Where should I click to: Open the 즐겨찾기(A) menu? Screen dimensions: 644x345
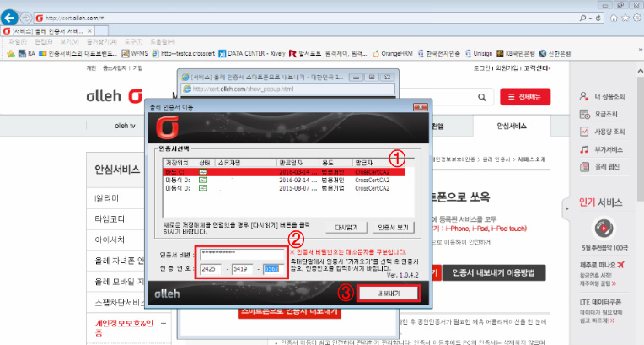(x=101, y=42)
